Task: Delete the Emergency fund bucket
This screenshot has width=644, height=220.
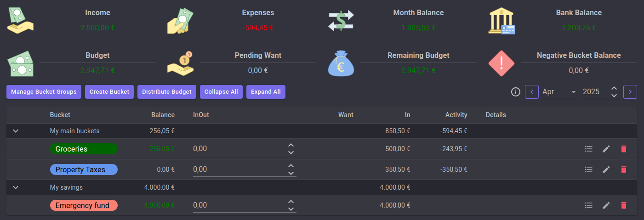Action: pos(623,205)
